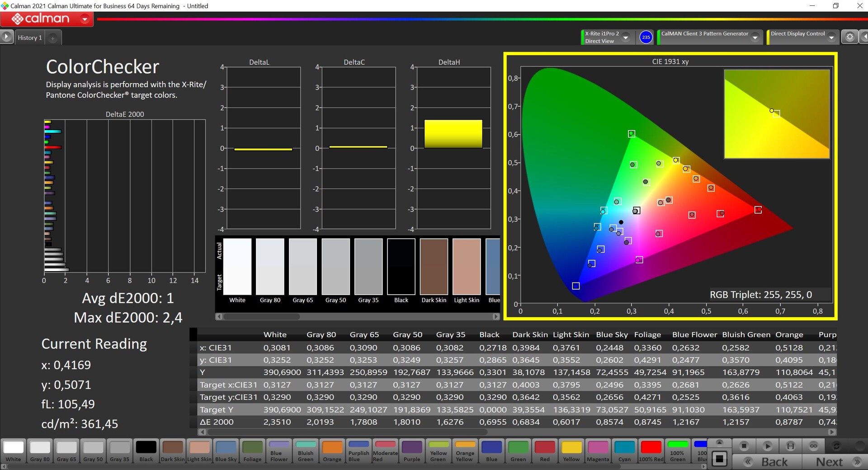Click the blue 235 meter indicator
The image size is (868, 470).
(x=646, y=37)
